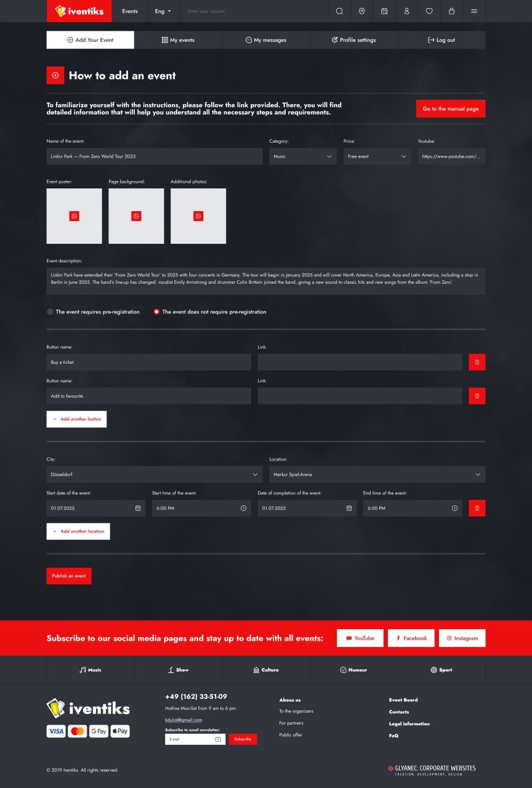Open the end time clock icon
Screen dimensions: 532x788
click(x=455, y=509)
